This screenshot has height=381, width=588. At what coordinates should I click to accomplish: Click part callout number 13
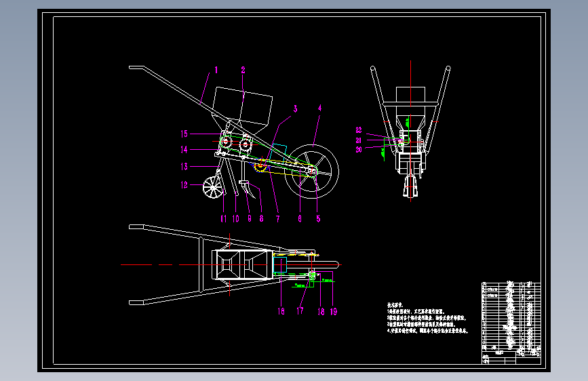[x=184, y=167]
